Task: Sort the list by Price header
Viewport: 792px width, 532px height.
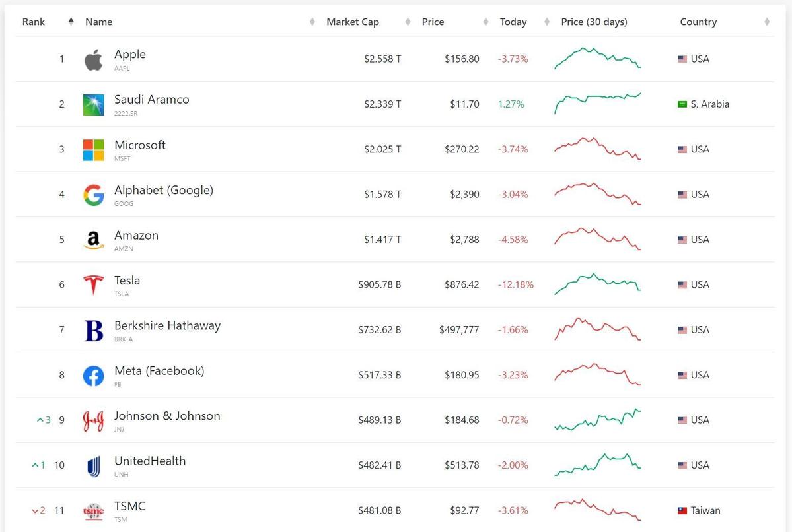Action: coord(433,22)
